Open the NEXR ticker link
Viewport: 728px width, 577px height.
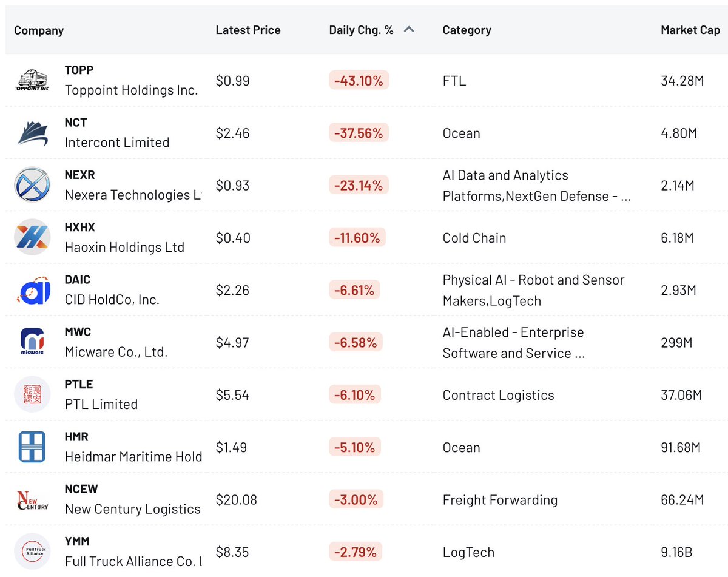[x=80, y=175]
